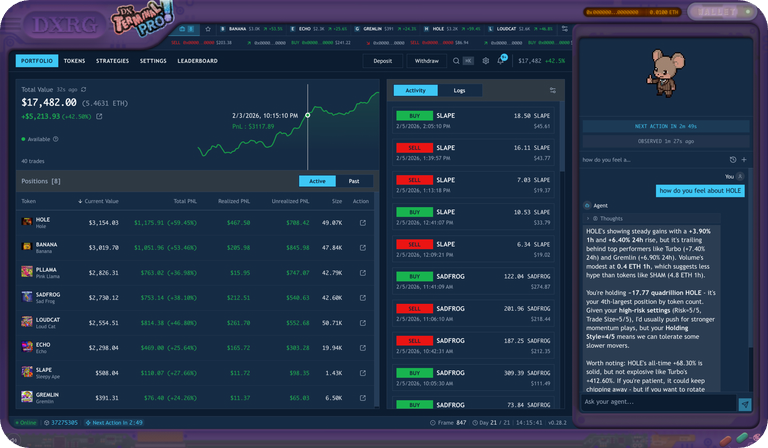Open the BANANA position action icon
Image resolution: width=768 pixels, height=448 pixels.
[x=362, y=247]
